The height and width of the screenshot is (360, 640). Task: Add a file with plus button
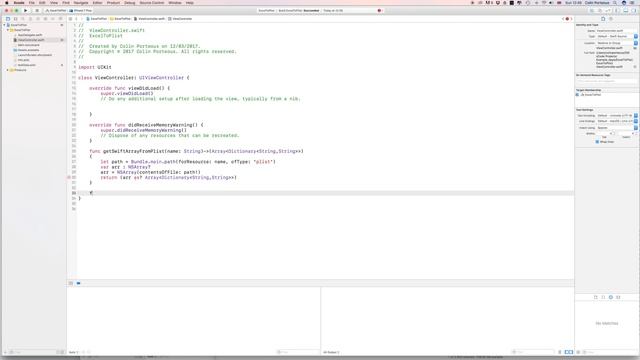(x=5, y=352)
